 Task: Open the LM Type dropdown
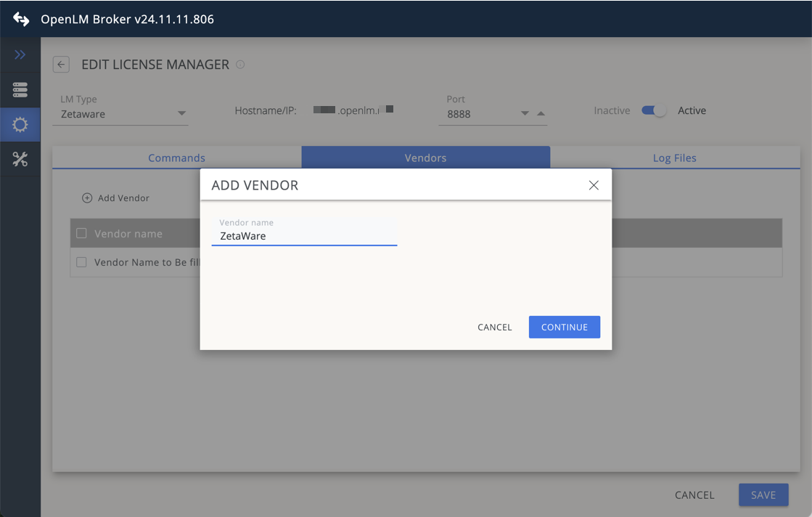pyautogui.click(x=181, y=113)
